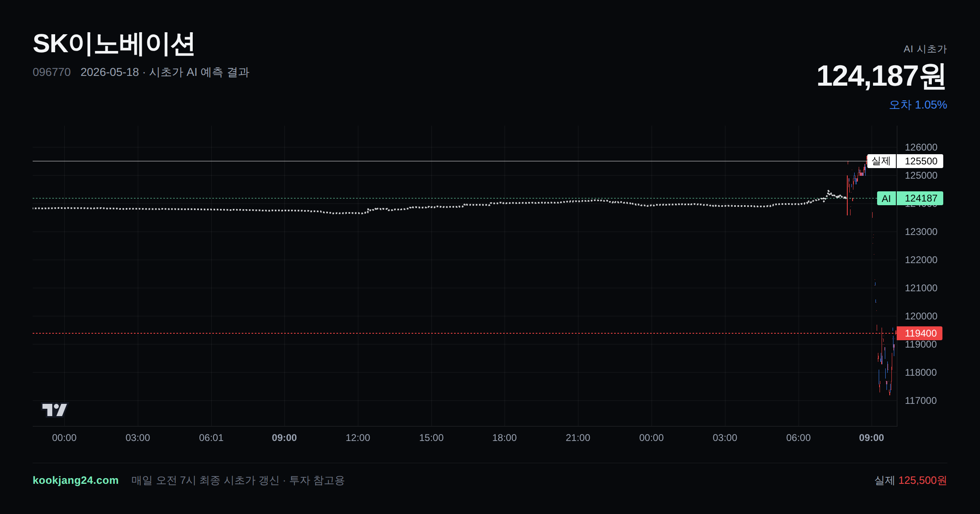This screenshot has width=980, height=514.
Task: Click the "126000" price axis label
Action: point(921,147)
